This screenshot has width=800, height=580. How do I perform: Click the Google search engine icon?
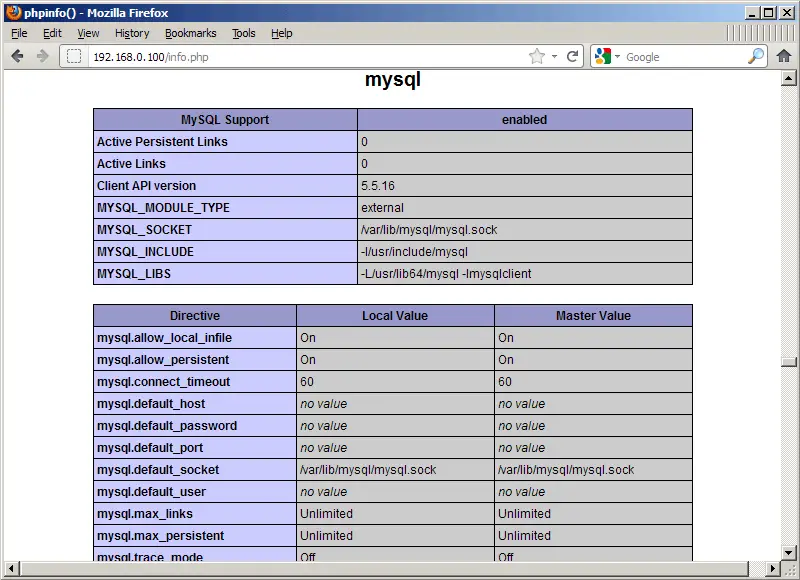click(x=602, y=57)
